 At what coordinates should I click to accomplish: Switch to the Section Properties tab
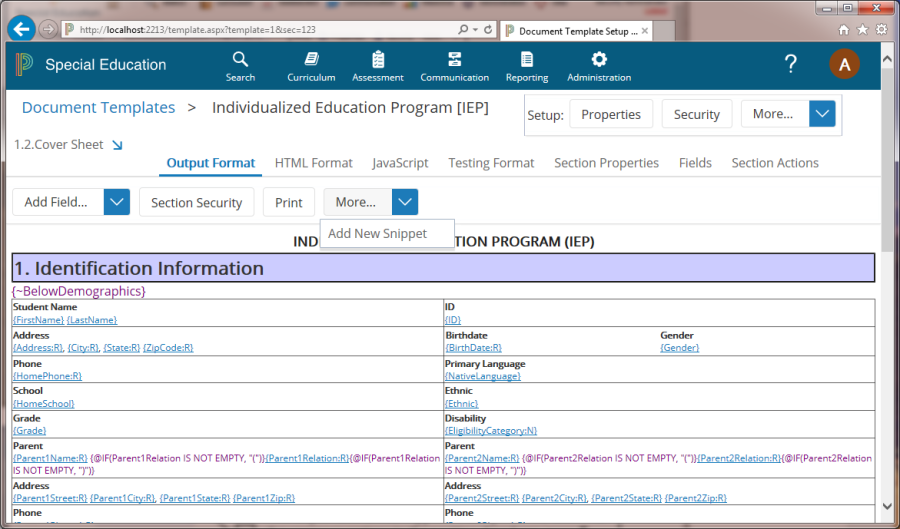606,163
